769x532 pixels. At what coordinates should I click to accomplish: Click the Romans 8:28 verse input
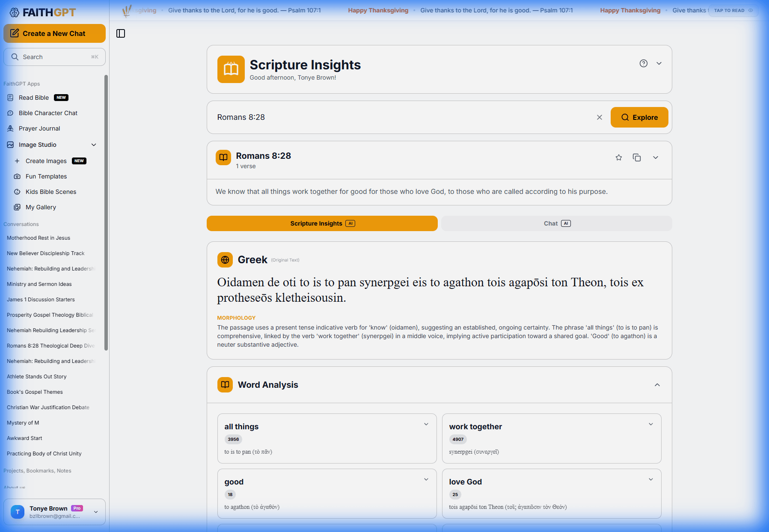(x=402, y=117)
